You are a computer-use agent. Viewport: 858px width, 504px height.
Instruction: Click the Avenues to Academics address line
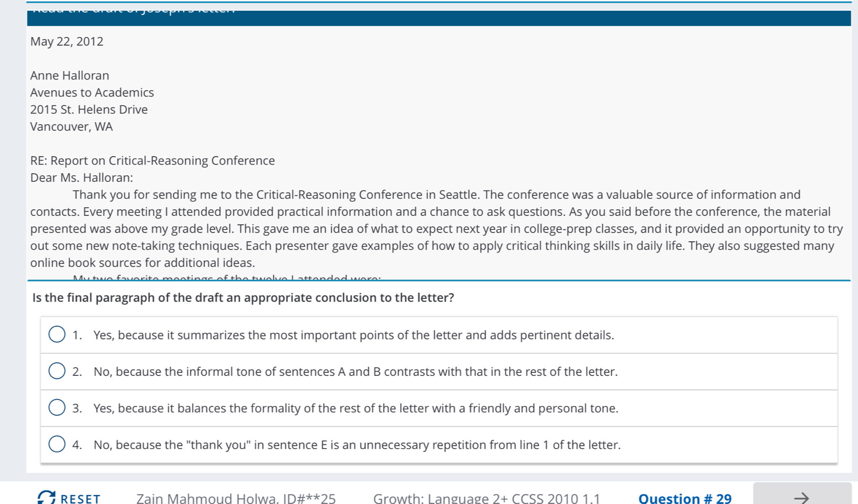(x=92, y=93)
